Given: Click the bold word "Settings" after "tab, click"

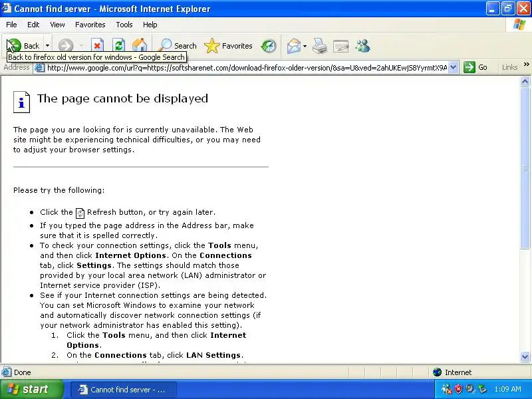Looking at the screenshot, I should [x=94, y=265].
